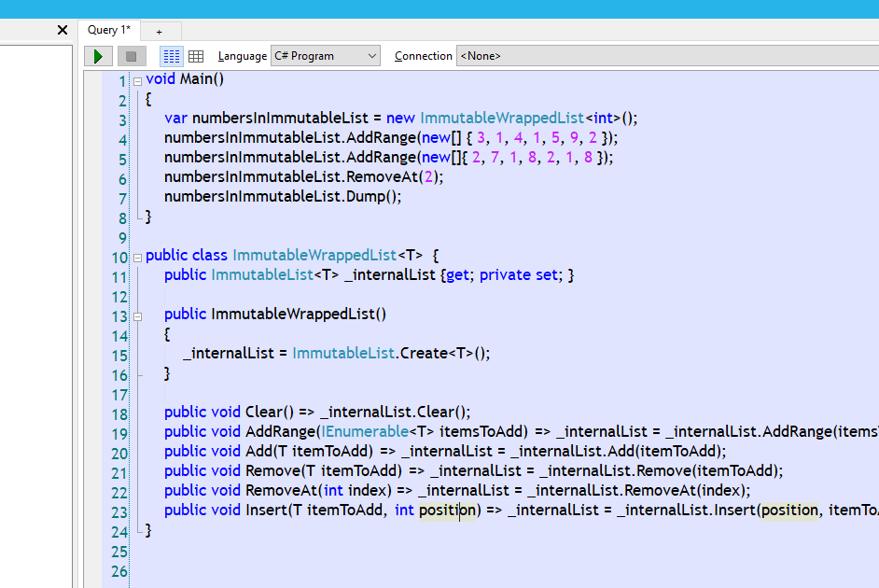The width and height of the screenshot is (879, 588).
Task: Run the query with the green Execute button
Action: (98, 55)
